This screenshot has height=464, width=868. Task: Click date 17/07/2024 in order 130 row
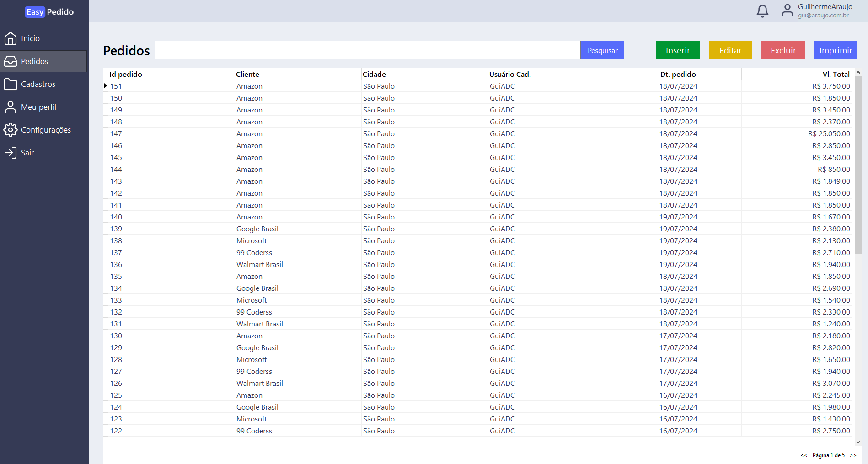click(x=678, y=336)
